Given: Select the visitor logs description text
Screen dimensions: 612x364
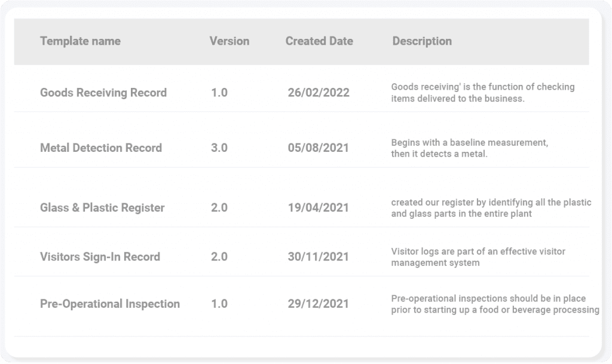Looking at the screenshot, I should (x=478, y=257).
